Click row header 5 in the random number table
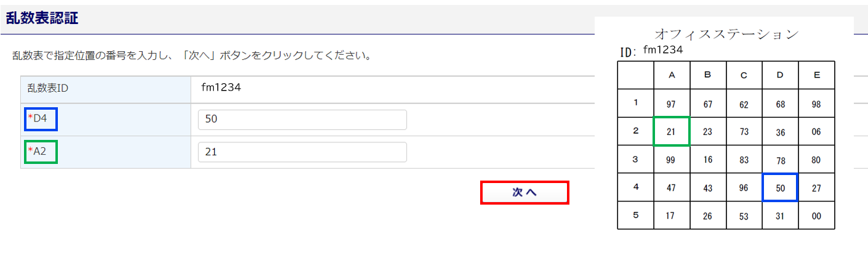868x257 pixels. click(635, 216)
